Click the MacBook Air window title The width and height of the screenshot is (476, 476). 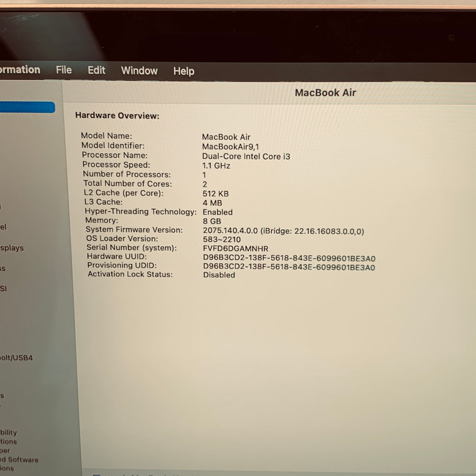point(325,93)
